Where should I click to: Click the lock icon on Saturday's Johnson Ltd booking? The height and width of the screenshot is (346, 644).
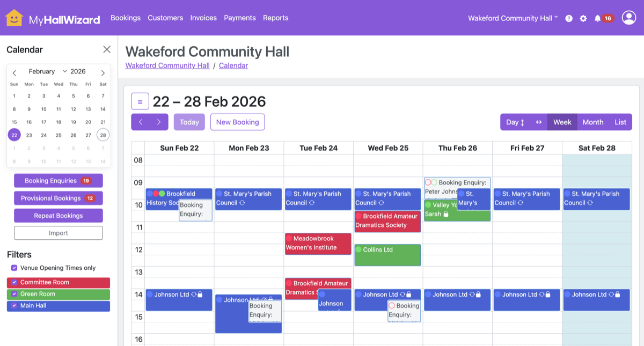tap(617, 294)
